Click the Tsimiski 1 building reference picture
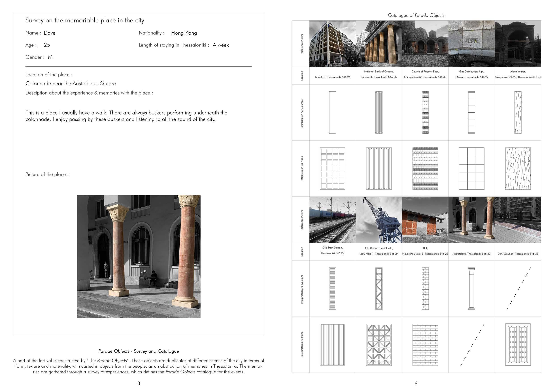The height and width of the screenshot is (392, 555). pos(332,44)
